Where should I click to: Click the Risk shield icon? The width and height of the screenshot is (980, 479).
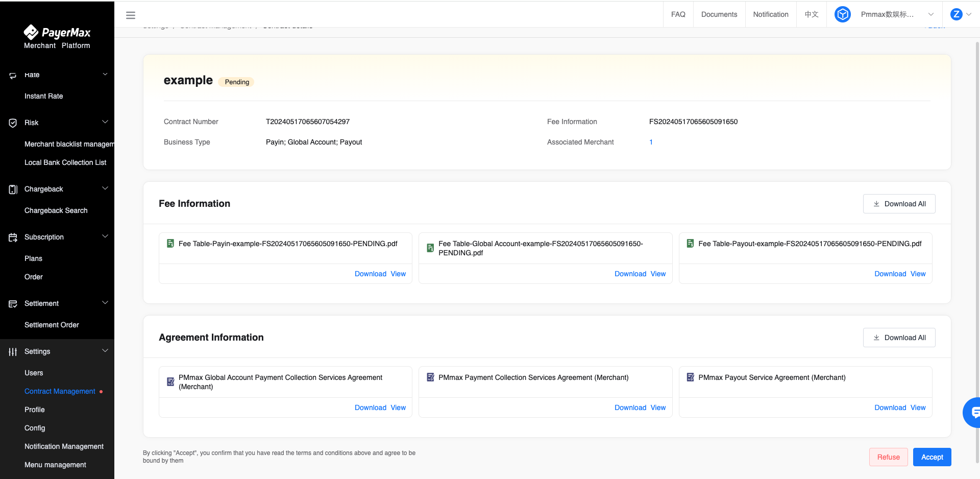(13, 123)
